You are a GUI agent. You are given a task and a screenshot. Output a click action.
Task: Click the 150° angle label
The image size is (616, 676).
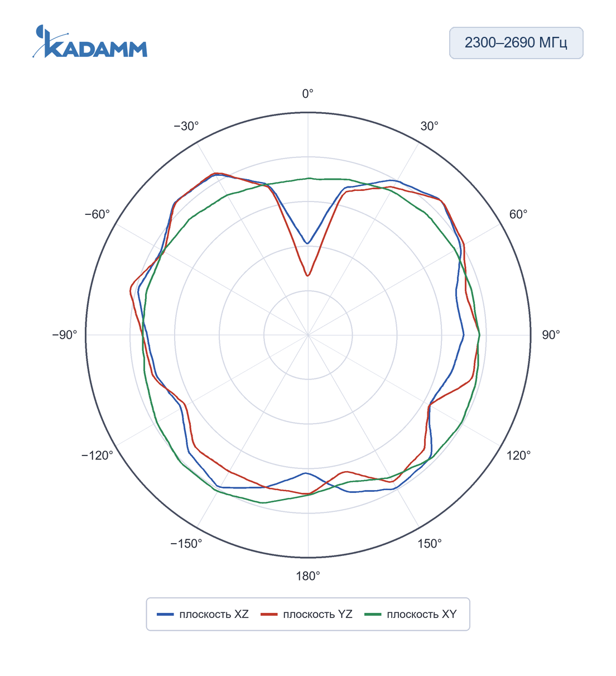pos(430,544)
